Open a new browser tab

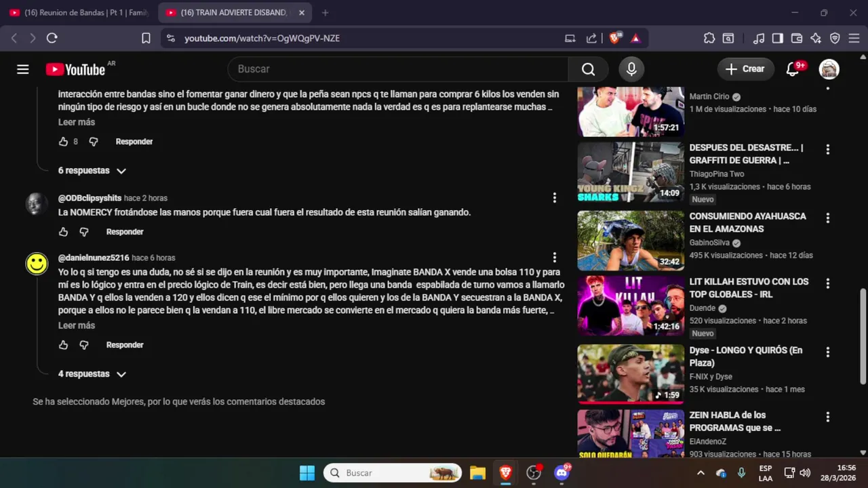coord(325,13)
